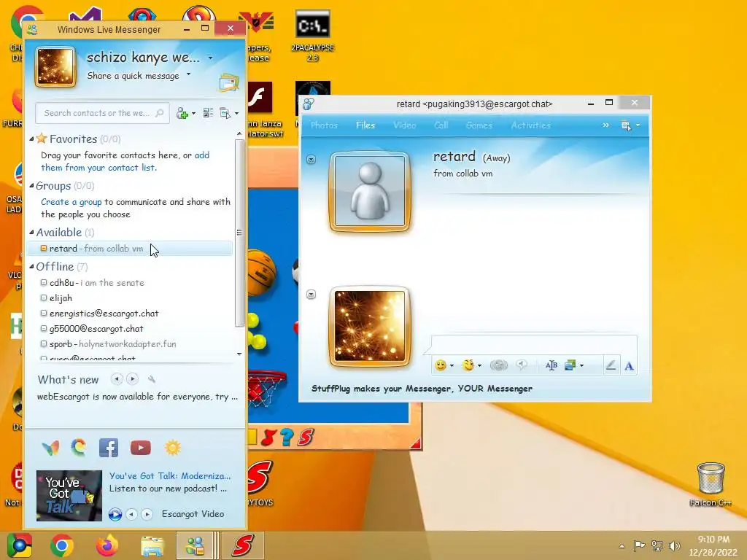The height and width of the screenshot is (560, 747).
Task: Open the background picker icon in chat
Action: (570, 365)
